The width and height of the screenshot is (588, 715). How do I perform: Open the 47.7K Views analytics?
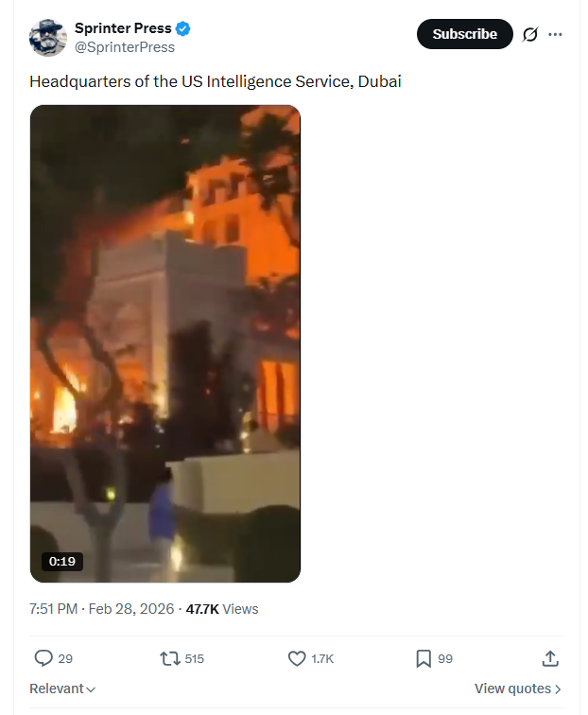[x=222, y=609]
